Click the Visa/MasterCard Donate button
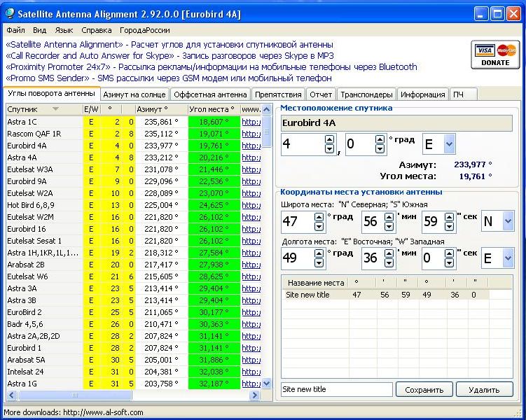Screen dimensions: 526x420 tap(495, 55)
